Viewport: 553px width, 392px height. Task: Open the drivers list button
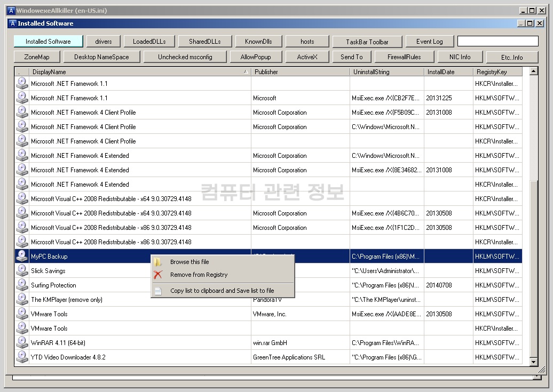[x=104, y=41]
